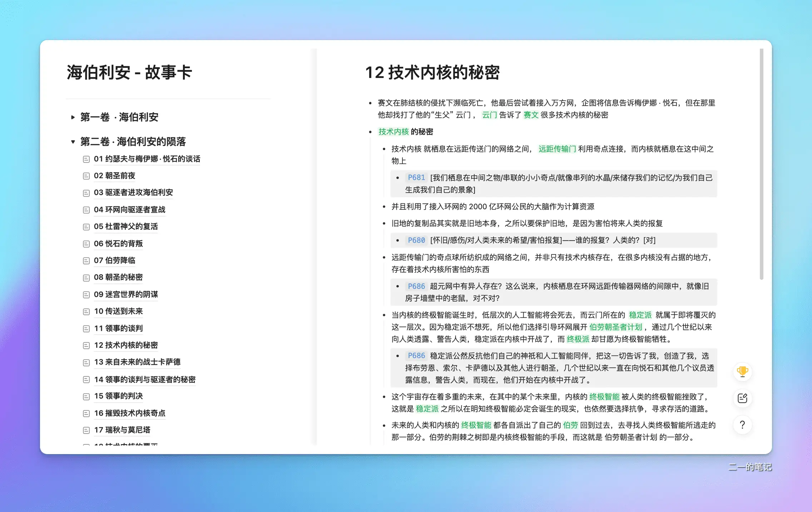Click page icon beside 07 伯劳降临
This screenshot has width=812, height=512.
tap(86, 261)
